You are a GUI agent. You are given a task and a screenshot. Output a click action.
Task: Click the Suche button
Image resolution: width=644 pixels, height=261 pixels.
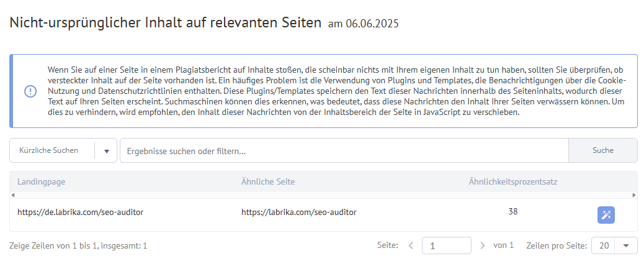[603, 150]
